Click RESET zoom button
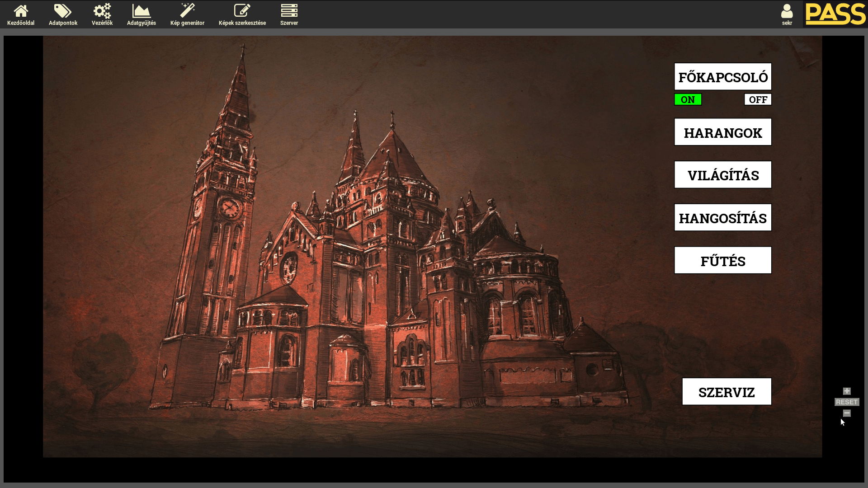 (x=846, y=402)
